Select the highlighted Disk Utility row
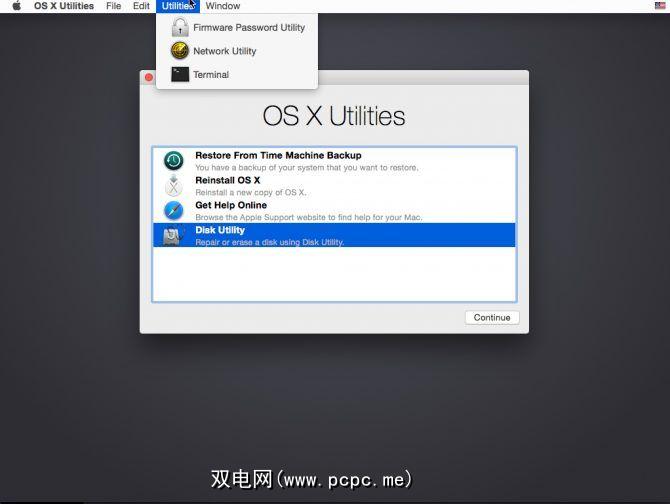This screenshot has width=670, height=504. tap(334, 235)
